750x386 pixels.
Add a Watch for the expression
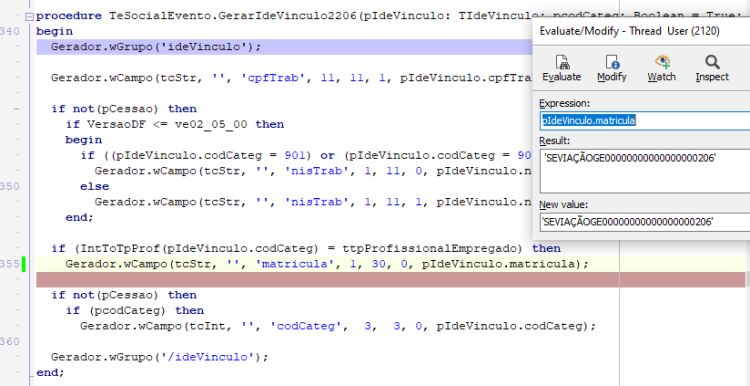click(x=662, y=68)
